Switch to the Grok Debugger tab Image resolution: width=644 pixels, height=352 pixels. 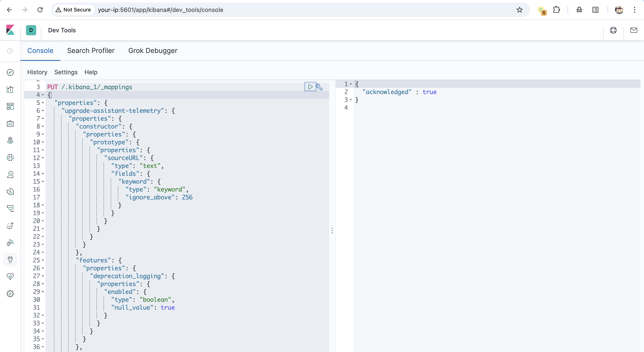[153, 50]
